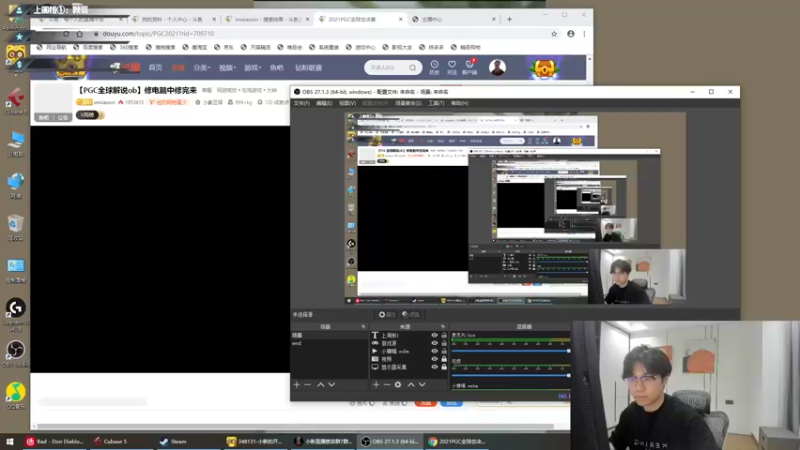Remove selected scene with minus button
Image resolution: width=800 pixels, height=450 pixels.
pos(307,385)
